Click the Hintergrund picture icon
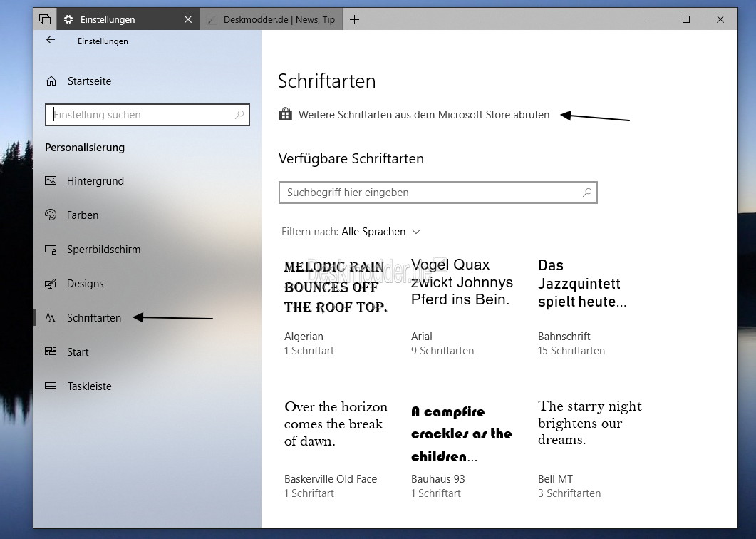This screenshot has width=756, height=539. click(x=51, y=181)
